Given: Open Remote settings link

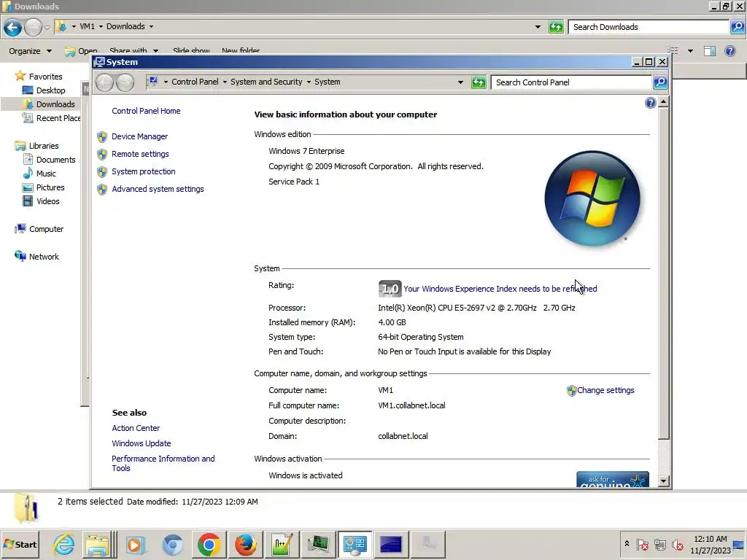Looking at the screenshot, I should pos(140,155).
